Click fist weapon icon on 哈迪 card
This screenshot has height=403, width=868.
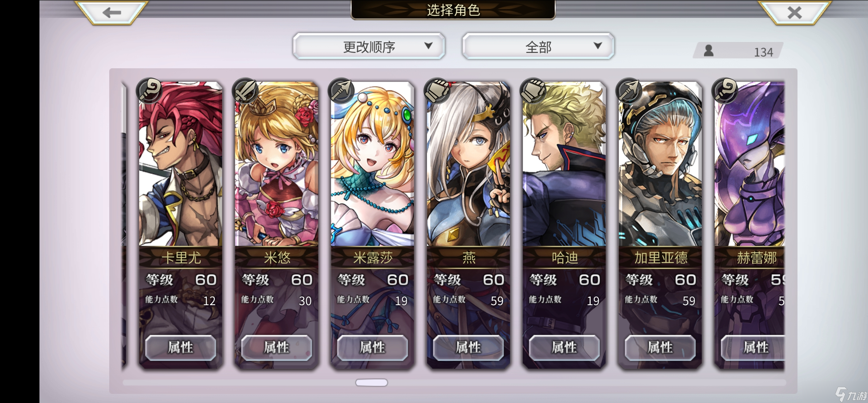pyautogui.click(x=533, y=91)
